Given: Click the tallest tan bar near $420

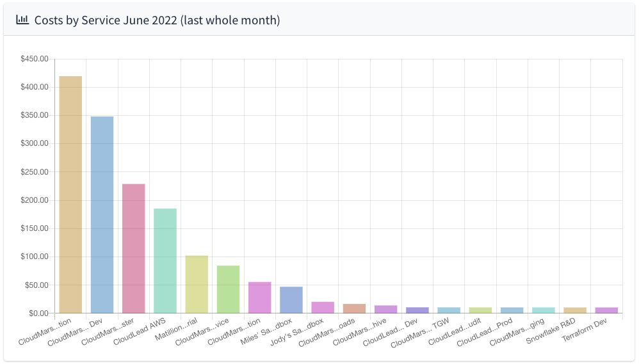Looking at the screenshot, I should [x=70, y=194].
